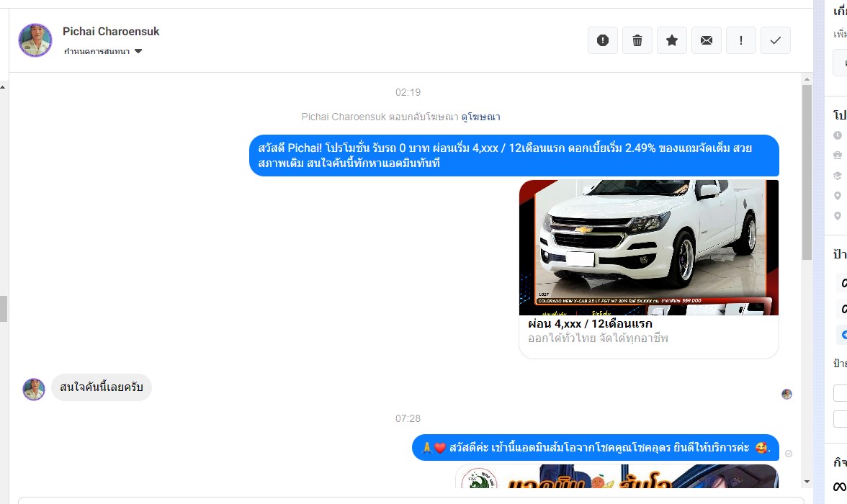Click the 07:28 timestamp
The image size is (847, 504).
408,418
